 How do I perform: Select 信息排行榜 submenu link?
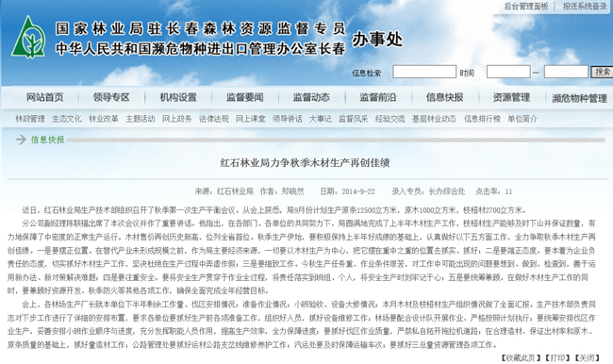pos(482,119)
